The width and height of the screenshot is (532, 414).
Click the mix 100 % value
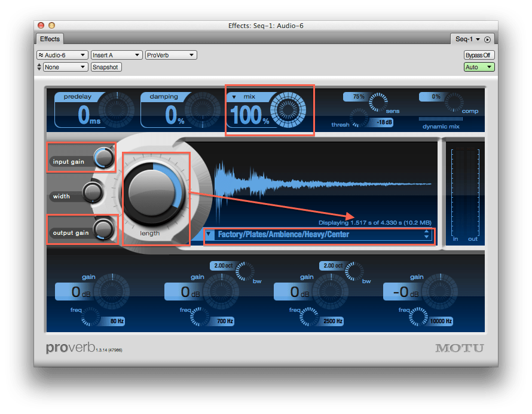pos(250,115)
